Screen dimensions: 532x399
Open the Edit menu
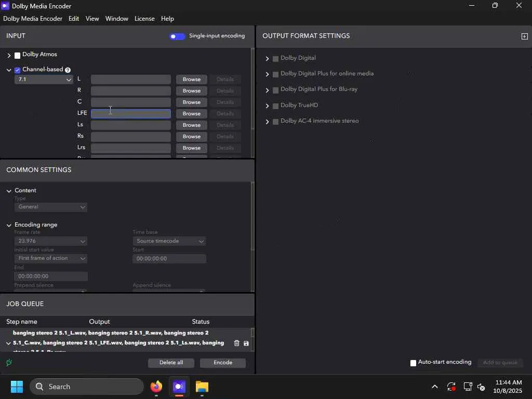(x=74, y=19)
